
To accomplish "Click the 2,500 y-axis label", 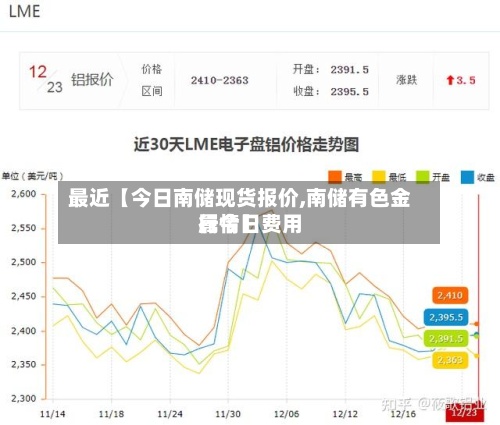I will tap(24, 262).
